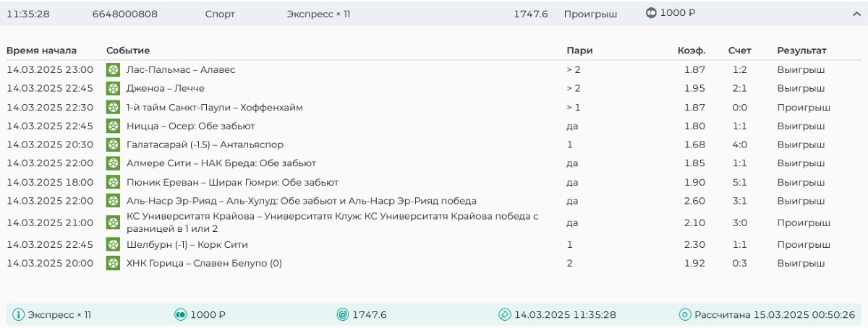
Task: Click the Событие column header
Action: click(x=128, y=51)
